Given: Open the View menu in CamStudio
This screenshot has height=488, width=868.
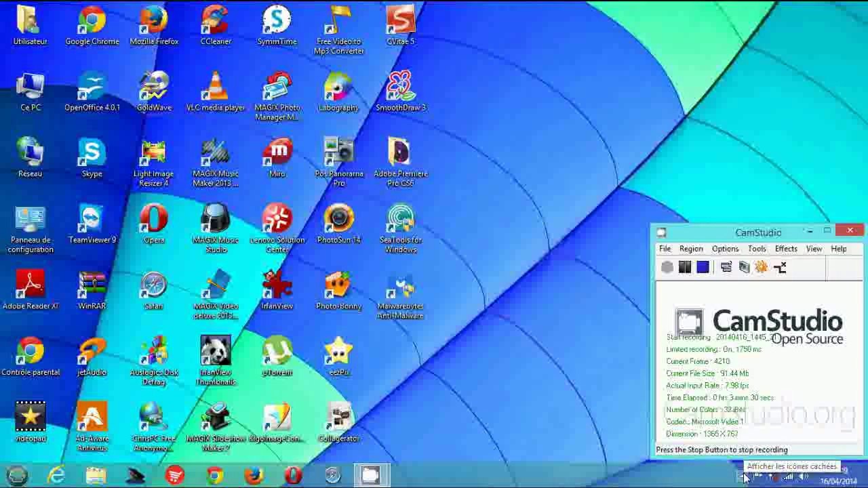Looking at the screenshot, I should coord(814,249).
